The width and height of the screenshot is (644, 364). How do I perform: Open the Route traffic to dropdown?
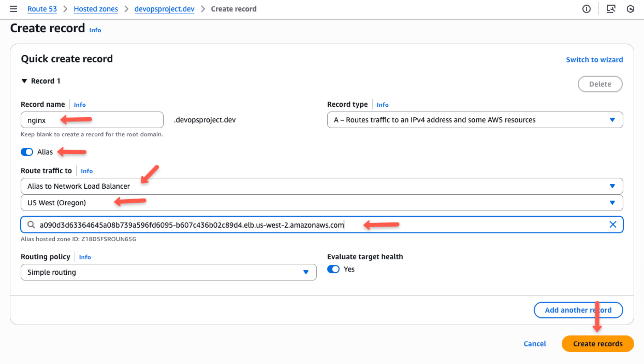pyautogui.click(x=612, y=186)
